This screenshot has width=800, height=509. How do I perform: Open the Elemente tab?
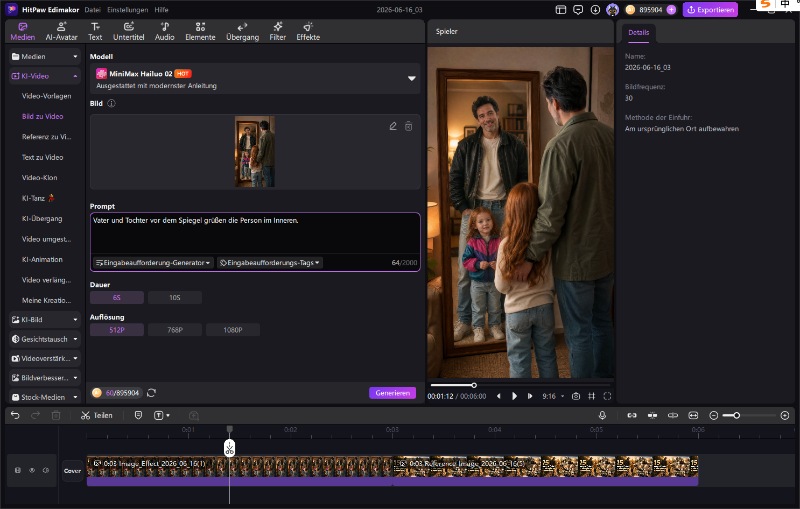[200, 32]
